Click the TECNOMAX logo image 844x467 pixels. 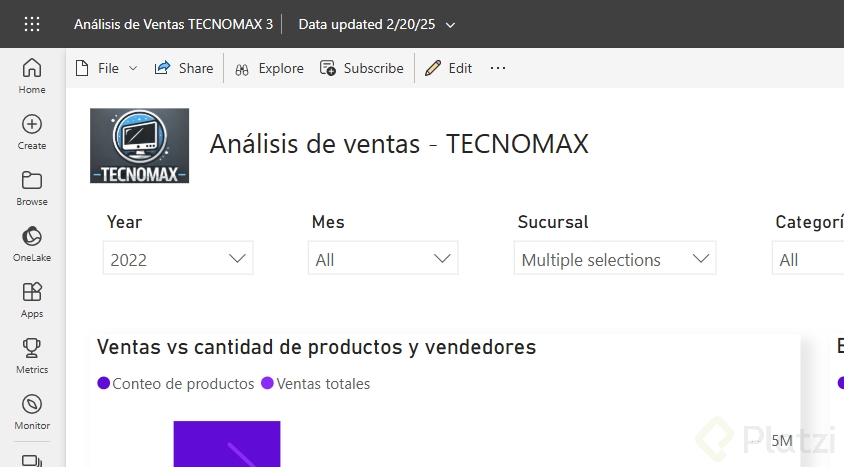[140, 146]
